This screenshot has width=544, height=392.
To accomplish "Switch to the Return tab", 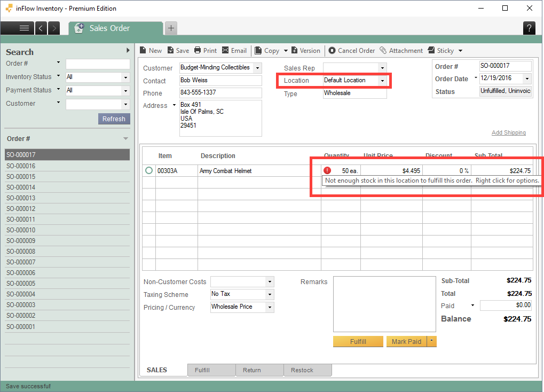I will pyautogui.click(x=259, y=370).
